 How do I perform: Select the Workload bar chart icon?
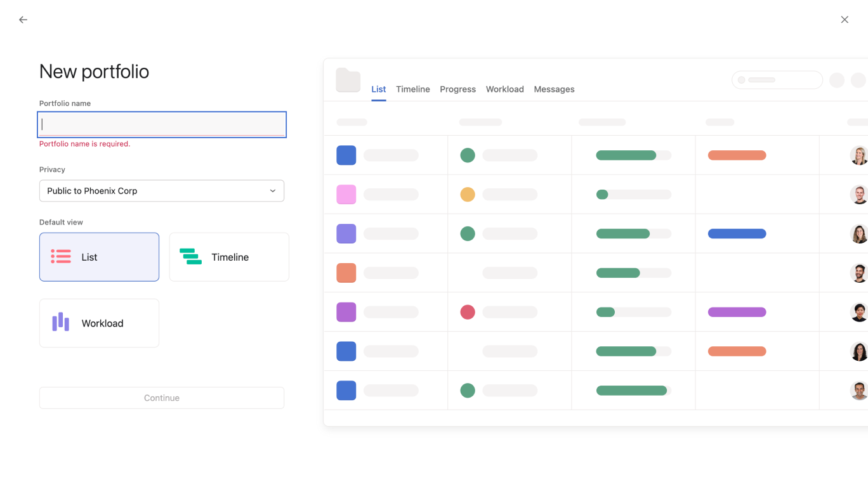click(60, 323)
